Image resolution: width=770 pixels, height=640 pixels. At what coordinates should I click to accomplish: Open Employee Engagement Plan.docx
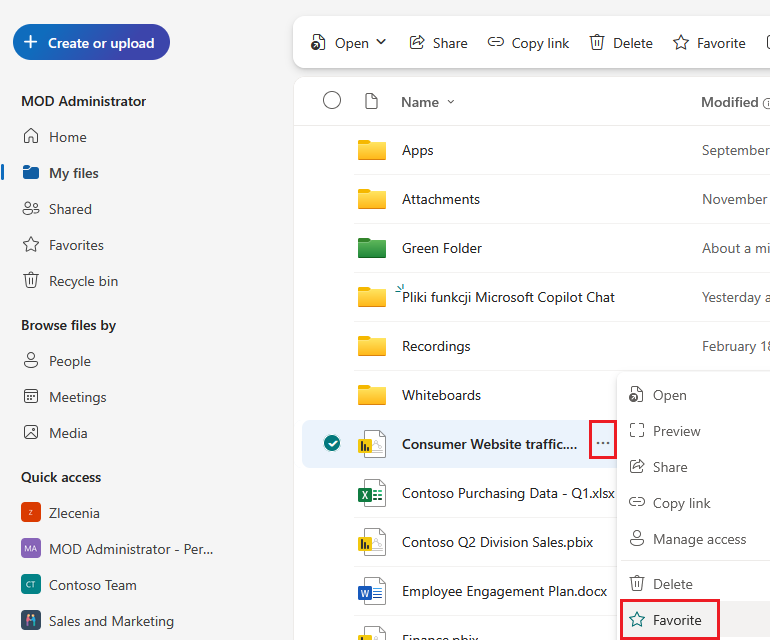(504, 591)
